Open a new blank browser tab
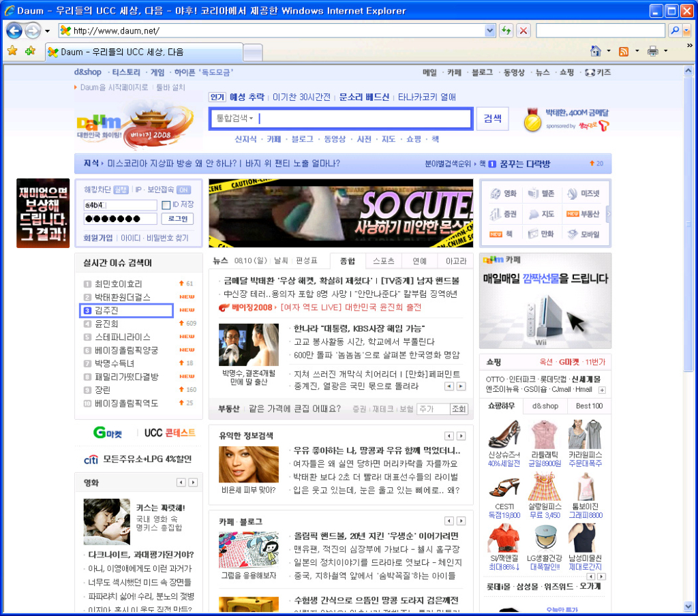This screenshot has height=616, width=698. point(253,52)
